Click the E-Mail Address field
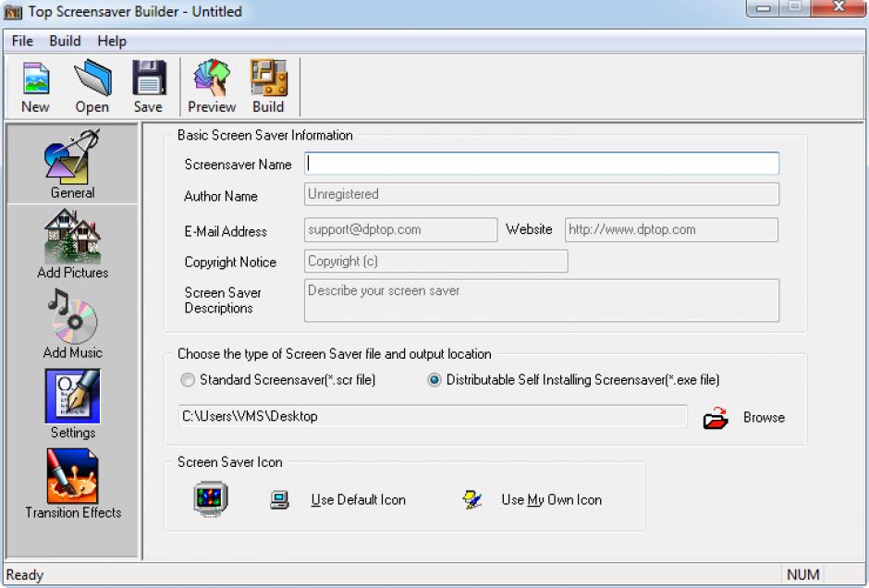This screenshot has width=869, height=588. pos(400,230)
